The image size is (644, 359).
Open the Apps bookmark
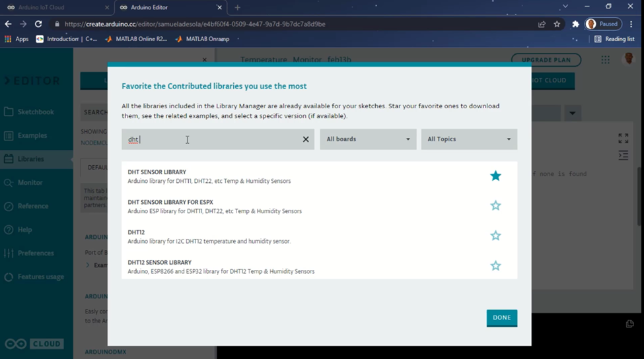point(17,39)
